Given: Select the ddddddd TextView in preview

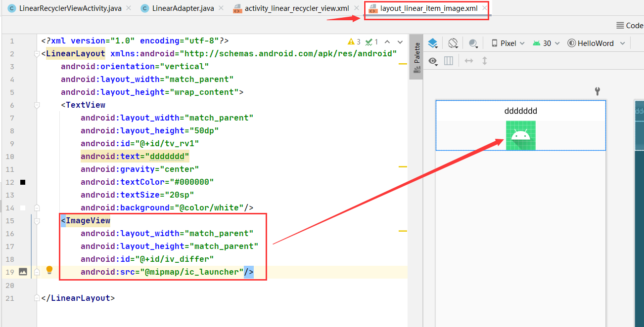Looking at the screenshot, I should point(520,111).
